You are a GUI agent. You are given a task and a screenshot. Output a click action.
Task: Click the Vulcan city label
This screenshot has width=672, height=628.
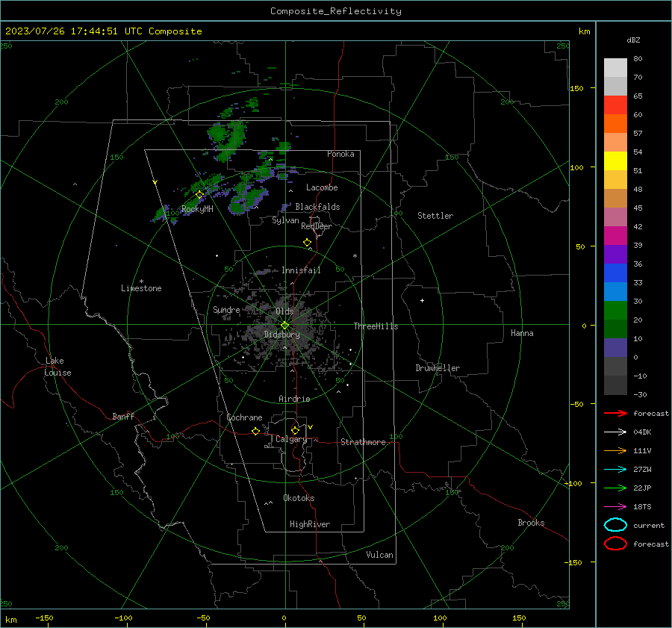click(379, 555)
